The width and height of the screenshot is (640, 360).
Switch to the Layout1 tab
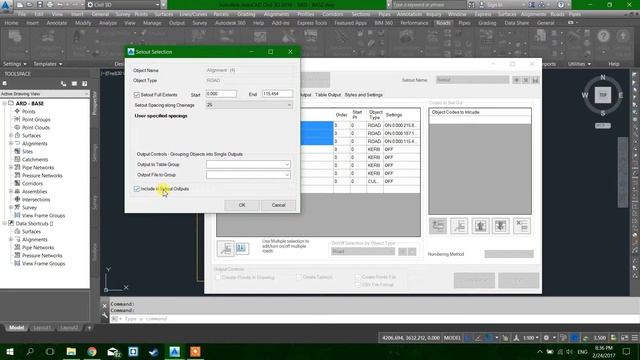[x=42, y=328]
